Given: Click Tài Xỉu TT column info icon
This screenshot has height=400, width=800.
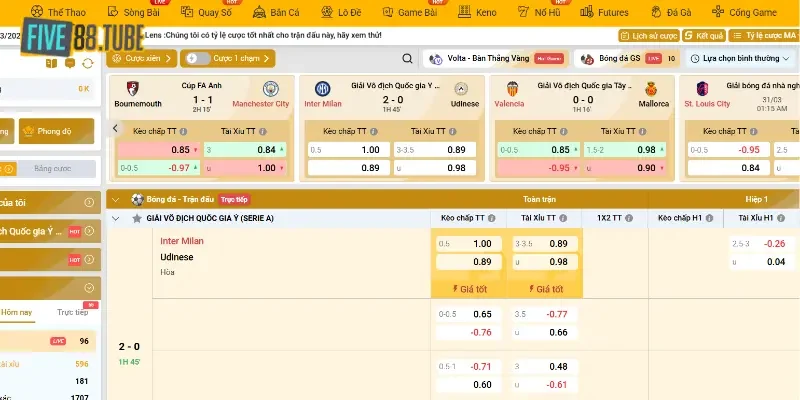Looking at the screenshot, I should click(563, 218).
